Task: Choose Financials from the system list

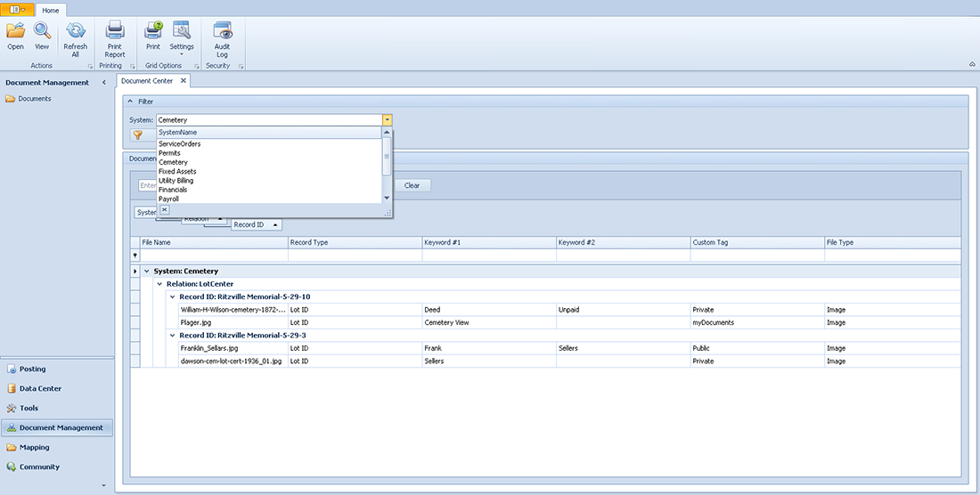Action: click(269, 190)
